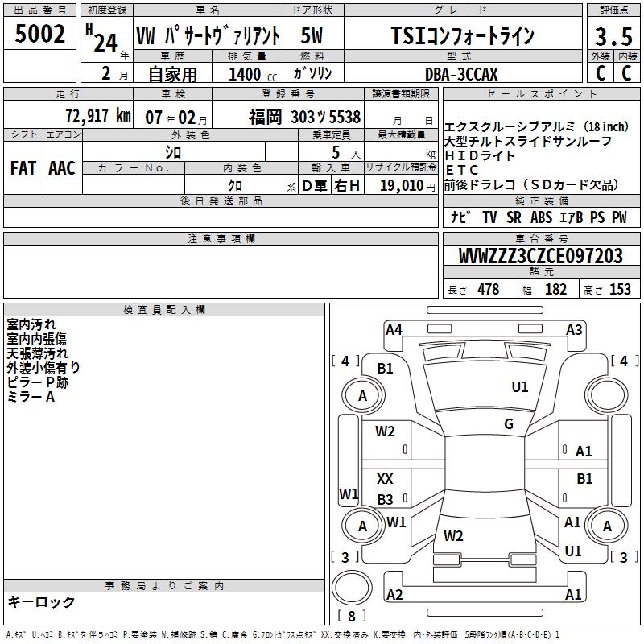644x644 pixels.
Task: Click the inspector note 天張薄汚れ
Action: click(37, 353)
